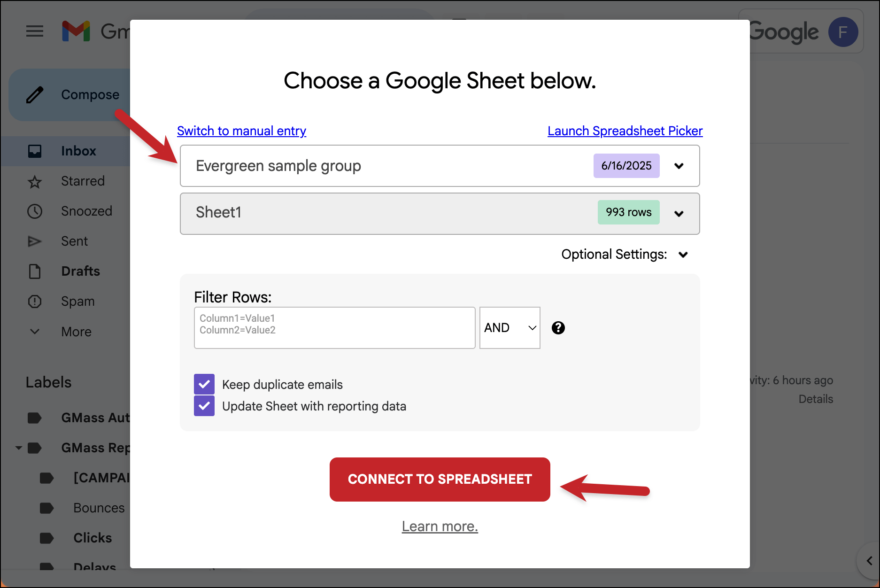Uncheck Keep duplicate emails checkbox
Screen dimensions: 880x588
pos(204,384)
